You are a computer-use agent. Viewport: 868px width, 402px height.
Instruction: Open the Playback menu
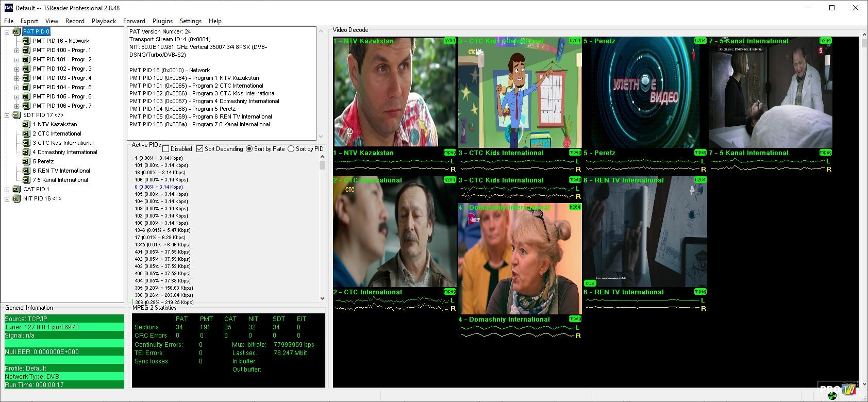click(104, 21)
